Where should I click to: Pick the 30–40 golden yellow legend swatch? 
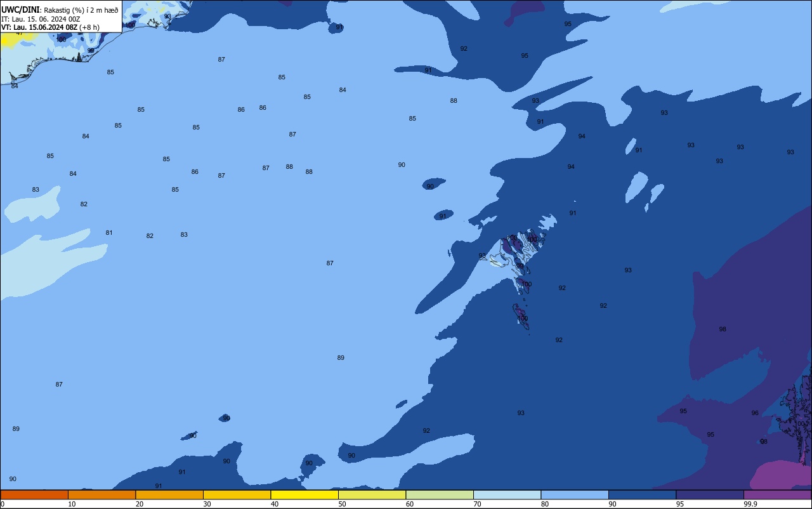click(237, 494)
